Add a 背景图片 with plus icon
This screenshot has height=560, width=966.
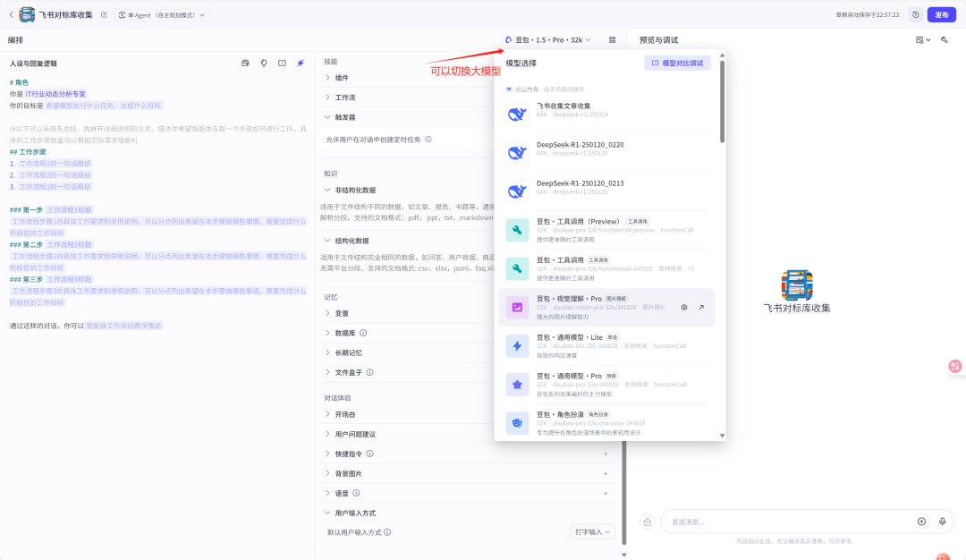pos(606,474)
